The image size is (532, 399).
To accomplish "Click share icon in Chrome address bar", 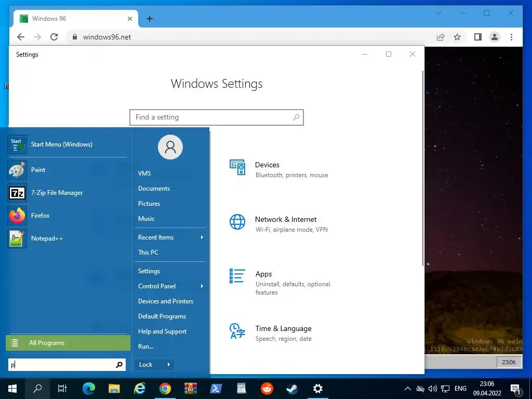I will (441, 37).
